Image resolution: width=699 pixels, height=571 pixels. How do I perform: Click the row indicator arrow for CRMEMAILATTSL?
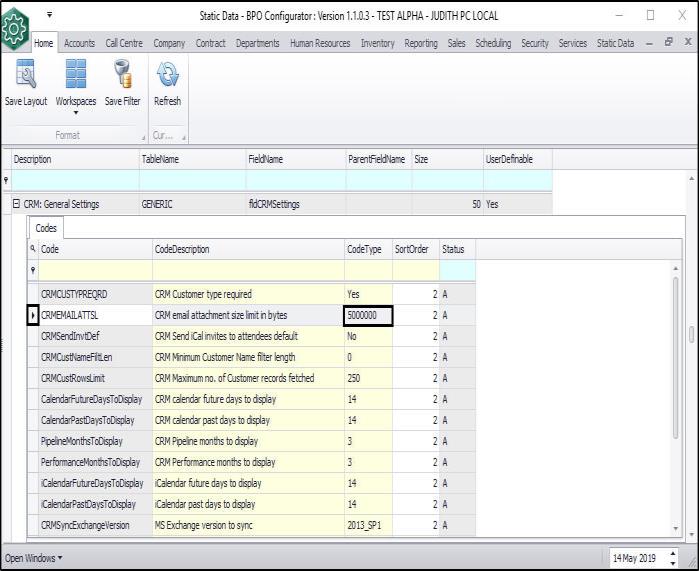pos(33,315)
